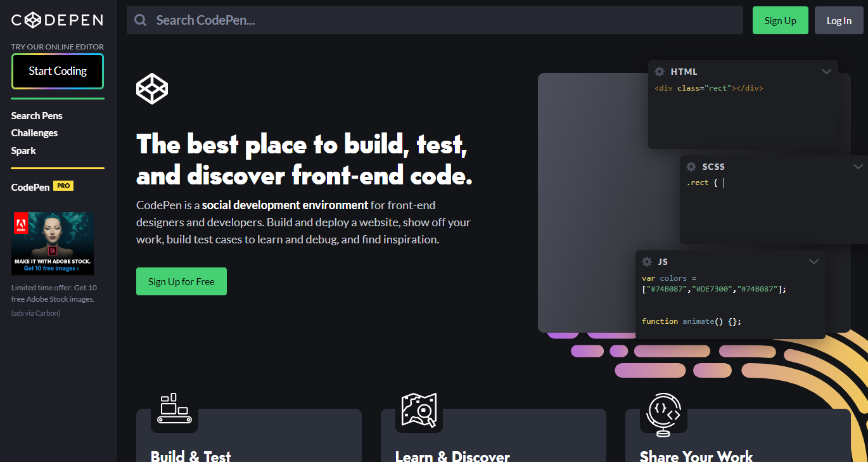Open CodePen PRO link
Image resolution: width=868 pixels, height=462 pixels.
coord(42,187)
